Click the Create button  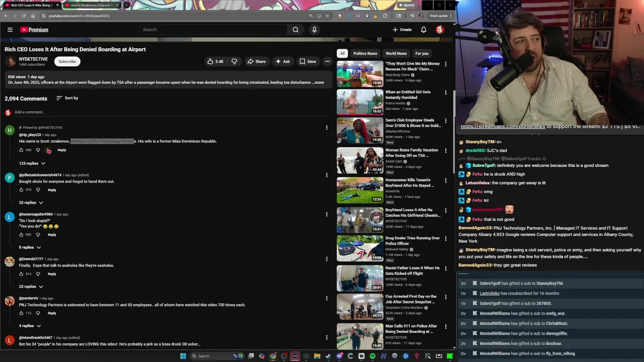tap(402, 30)
